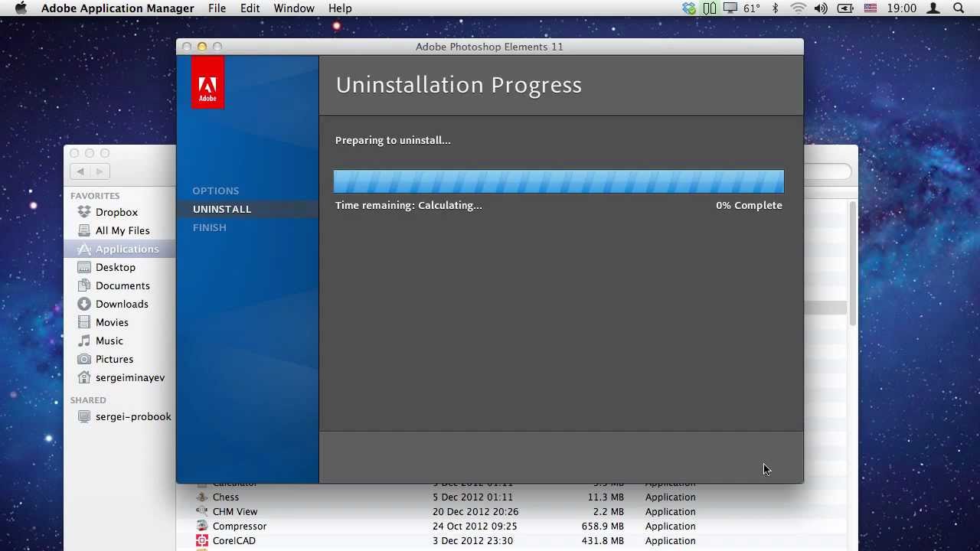
Task: Open Dropbox in Finder sidebar
Action: pos(116,212)
